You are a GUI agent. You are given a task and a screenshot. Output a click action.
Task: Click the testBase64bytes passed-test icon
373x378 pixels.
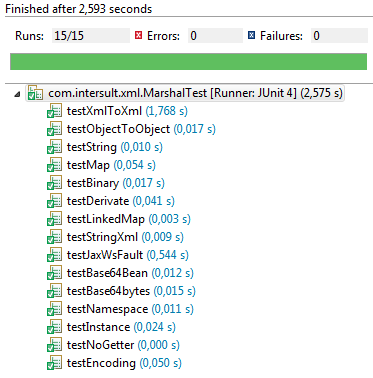[54, 291]
